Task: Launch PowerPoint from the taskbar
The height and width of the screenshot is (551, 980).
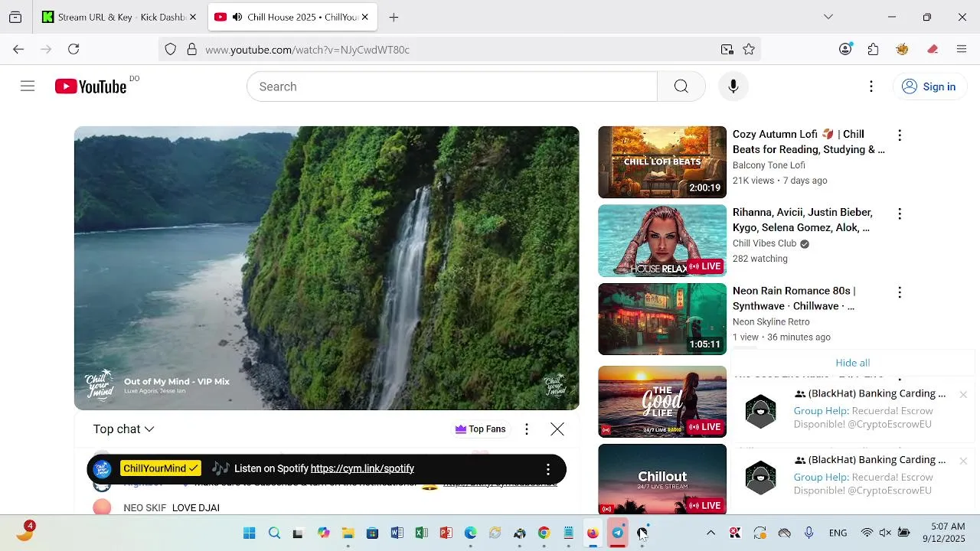Action: (x=446, y=533)
